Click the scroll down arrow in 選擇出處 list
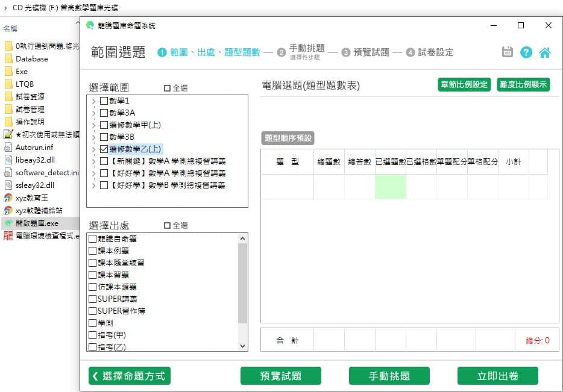 pos(243,346)
